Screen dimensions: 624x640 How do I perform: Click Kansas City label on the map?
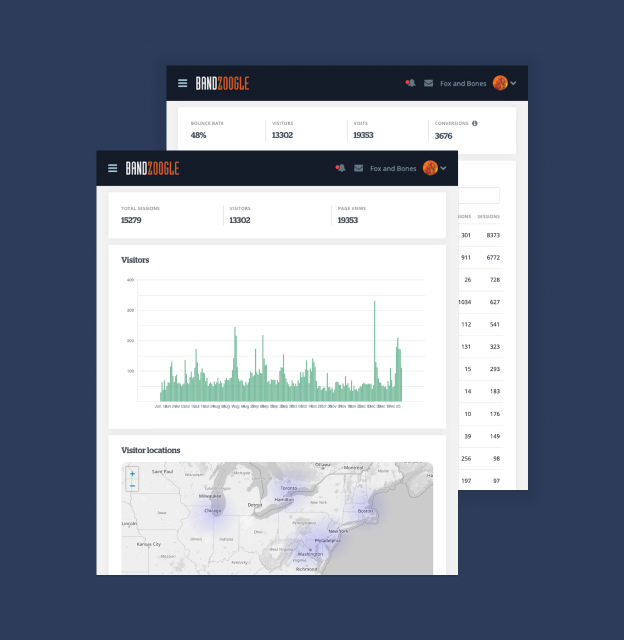click(149, 544)
